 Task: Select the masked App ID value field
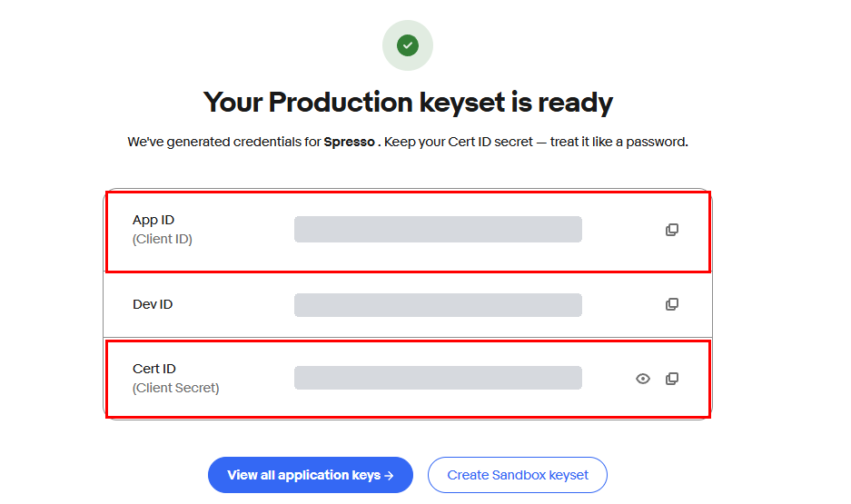tap(438, 229)
